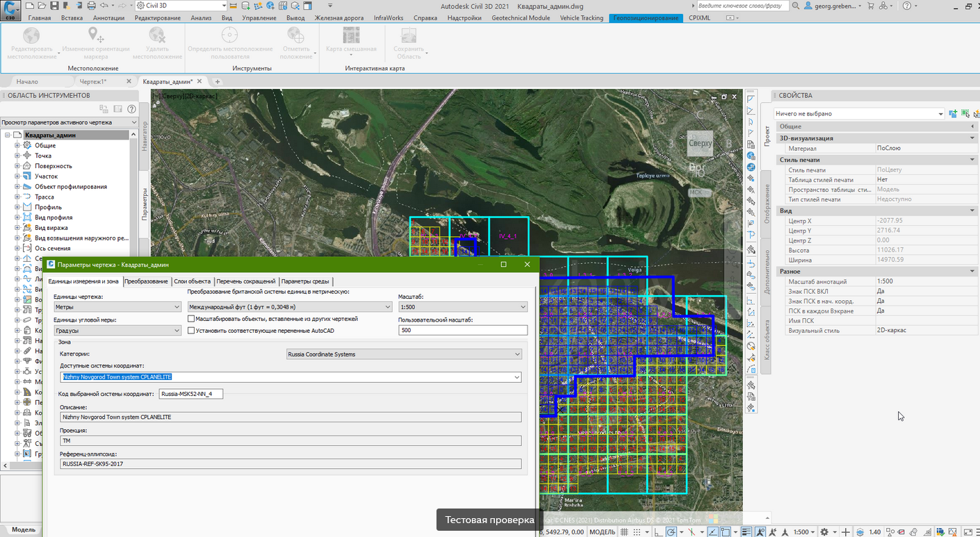
Task: Expand the 'Поверхность' tree node
Action: click(17, 166)
